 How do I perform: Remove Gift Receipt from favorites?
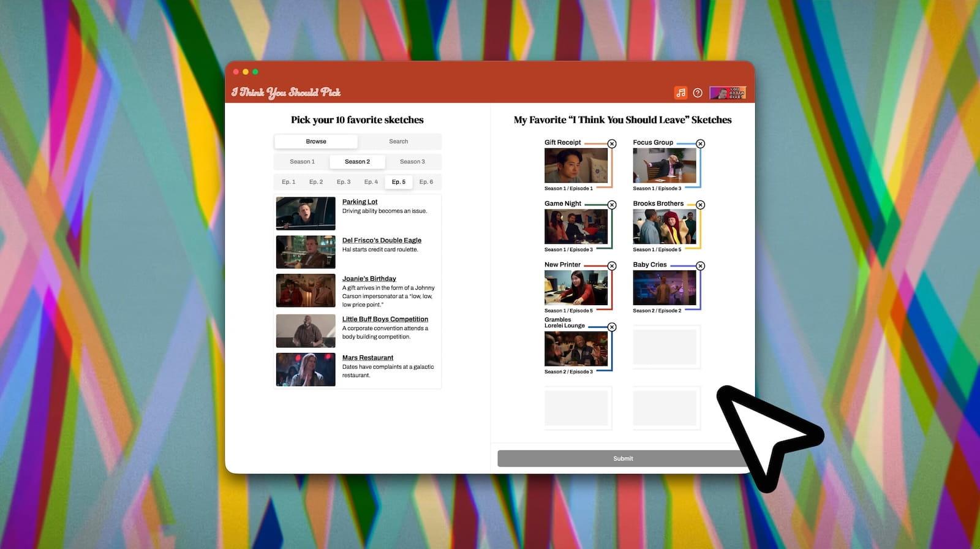click(612, 143)
